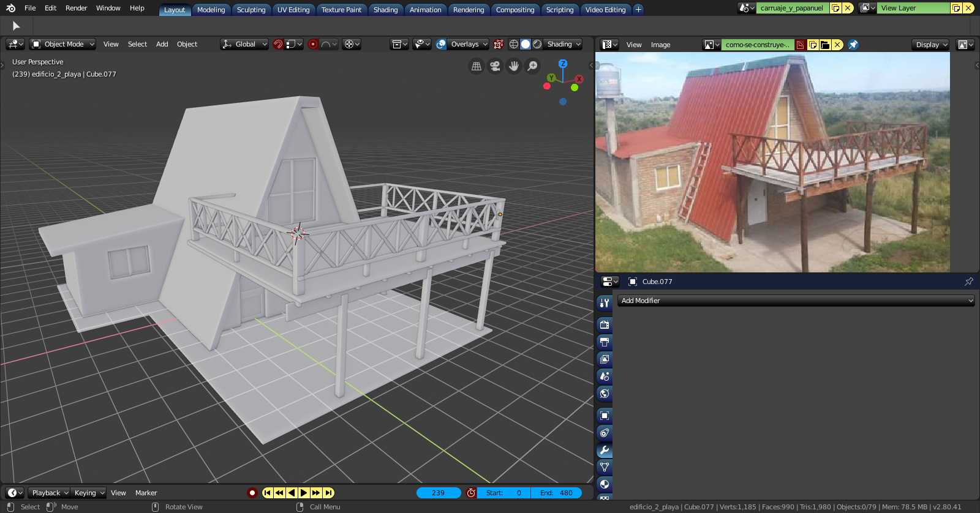Viewport: 980px width, 513px height.
Task: Open the Object Mode dropdown
Action: pyautogui.click(x=63, y=44)
